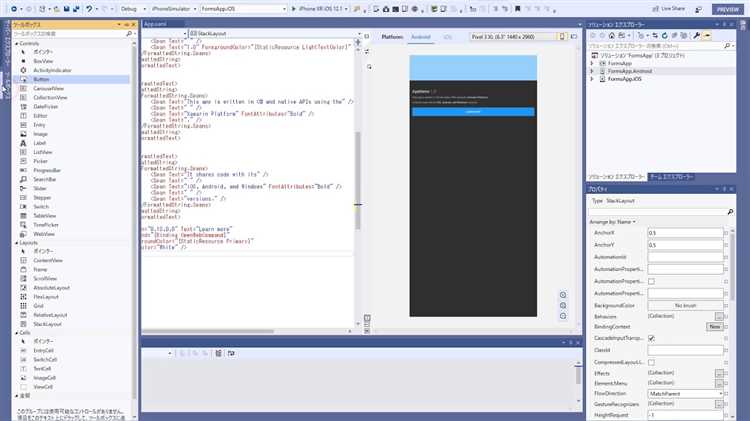Open the Debug configuration dropdown
Image resolution: width=750 pixels, height=421 pixels.
pyautogui.click(x=133, y=9)
